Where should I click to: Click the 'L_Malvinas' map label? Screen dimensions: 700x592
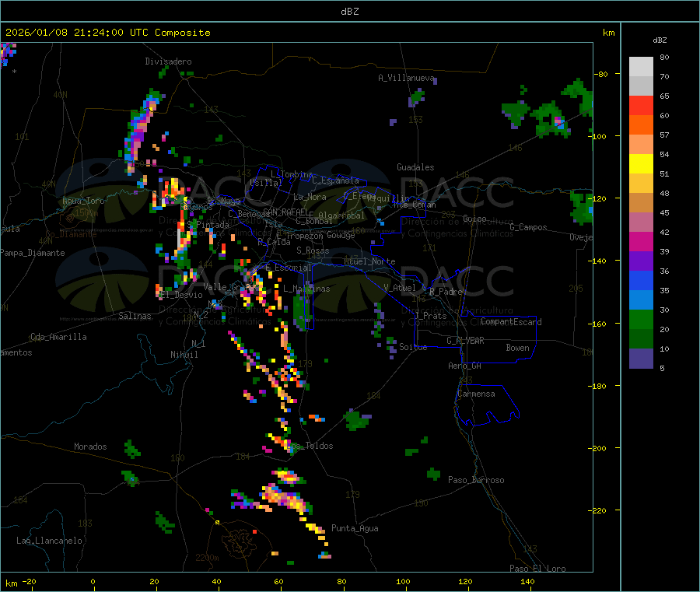(306, 289)
